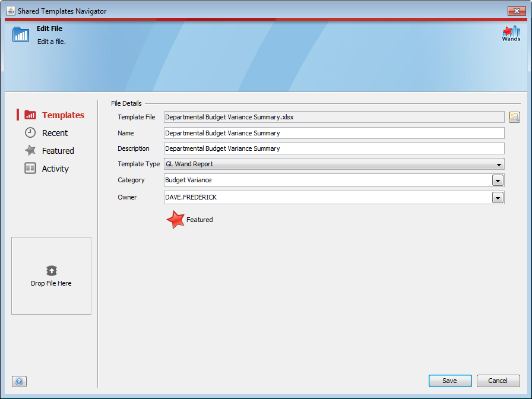Viewport: 532px width, 399px height.
Task: Click the Template Type label
Action: [139, 164]
